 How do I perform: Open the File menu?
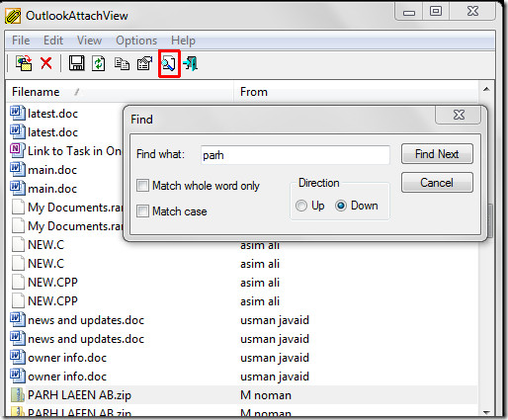21,41
